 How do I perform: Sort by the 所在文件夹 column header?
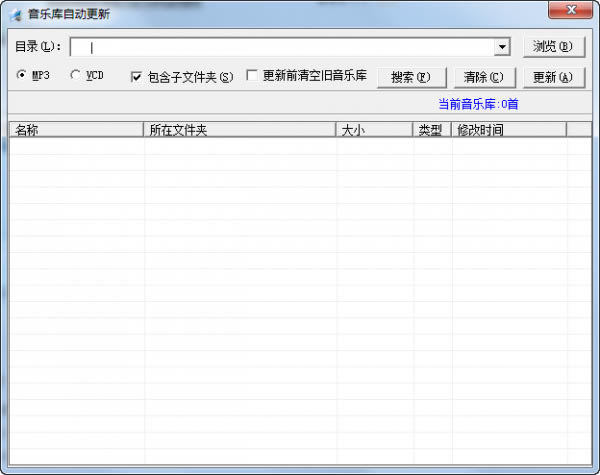click(x=240, y=130)
